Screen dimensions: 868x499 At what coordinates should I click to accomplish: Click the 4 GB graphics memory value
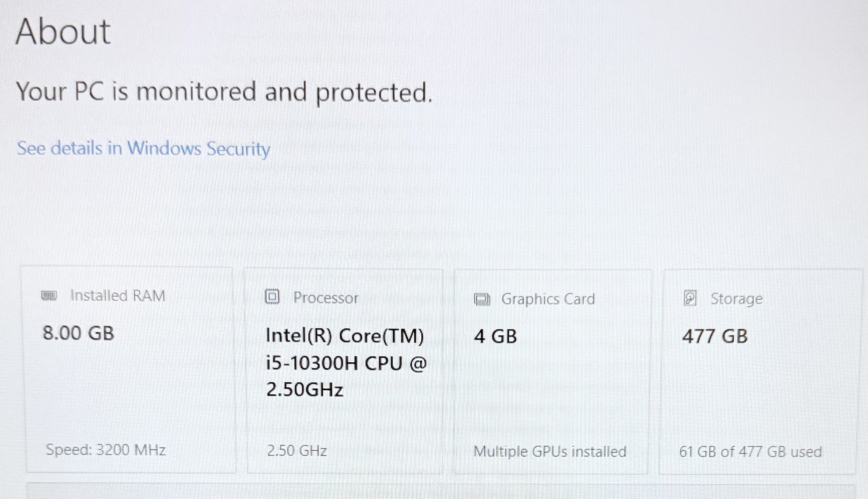tap(495, 336)
